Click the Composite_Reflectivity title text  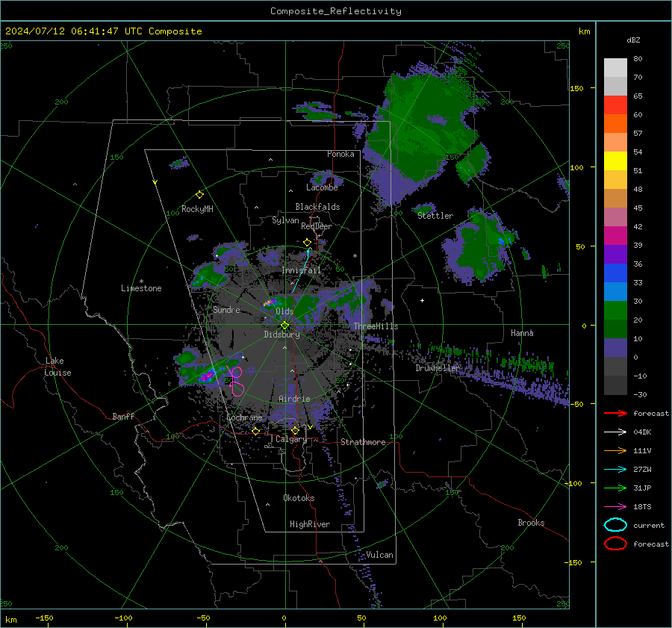(x=336, y=11)
